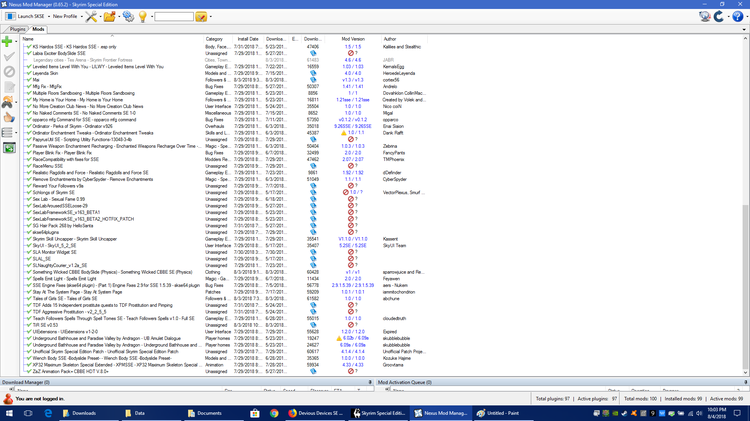Toggle the checkmark for Spells Emit Light
Image resolution: width=750 pixels, height=421 pixels.
29,278
